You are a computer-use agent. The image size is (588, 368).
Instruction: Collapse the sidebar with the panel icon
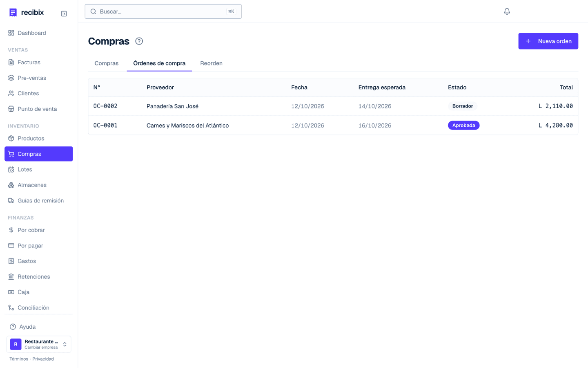[x=64, y=13]
